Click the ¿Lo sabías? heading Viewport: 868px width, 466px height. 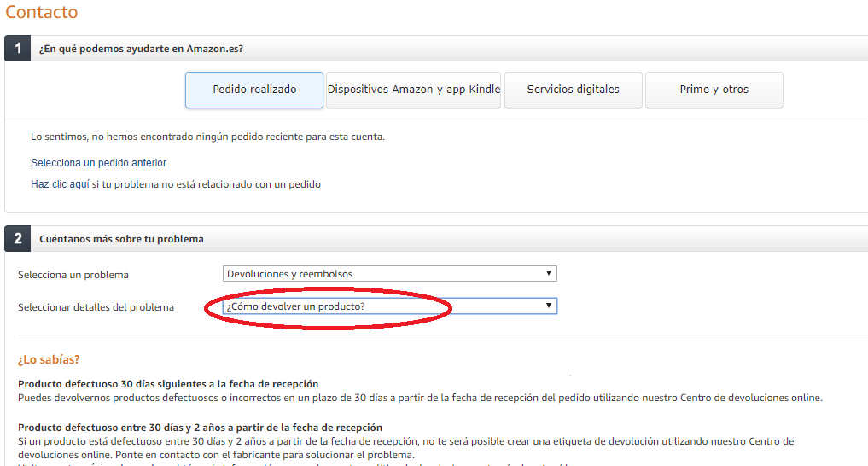[x=49, y=360]
